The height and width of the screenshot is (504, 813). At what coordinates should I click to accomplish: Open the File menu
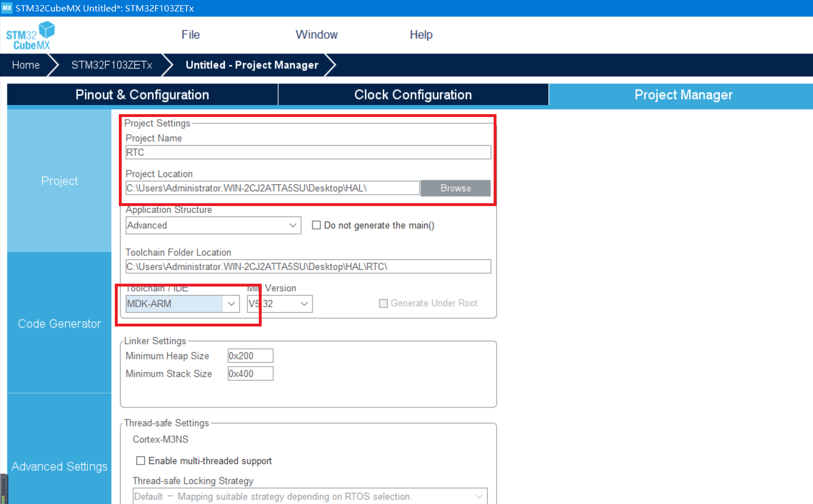(190, 35)
